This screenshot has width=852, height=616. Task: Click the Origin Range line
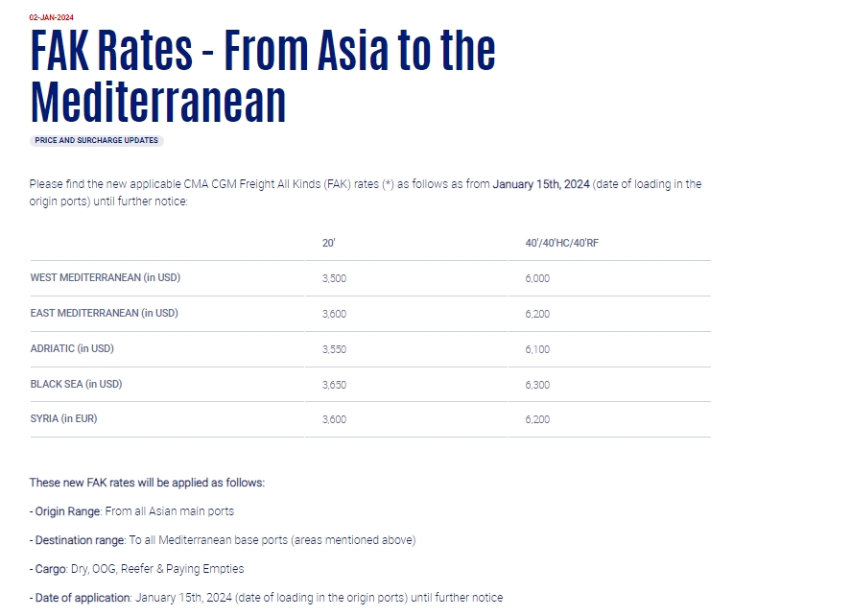point(131,511)
